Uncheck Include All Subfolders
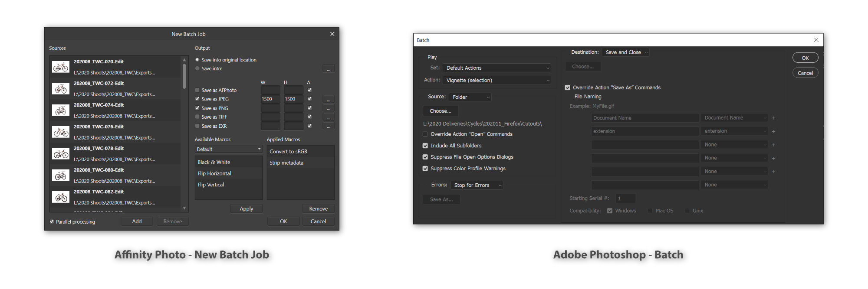Screen dimensions: 868x289 (425, 146)
